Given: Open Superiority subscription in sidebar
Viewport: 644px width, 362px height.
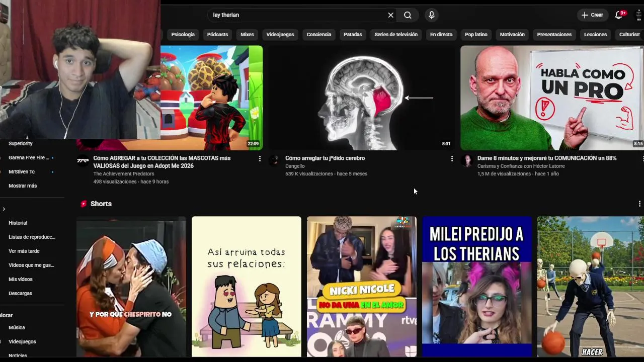Looking at the screenshot, I should [21, 144].
